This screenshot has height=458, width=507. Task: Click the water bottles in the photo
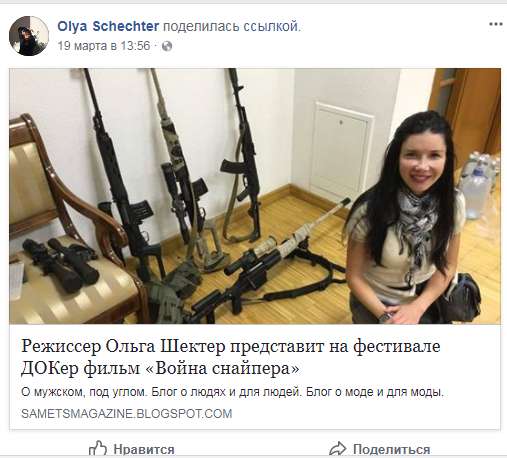pyautogui.click(x=478, y=185)
